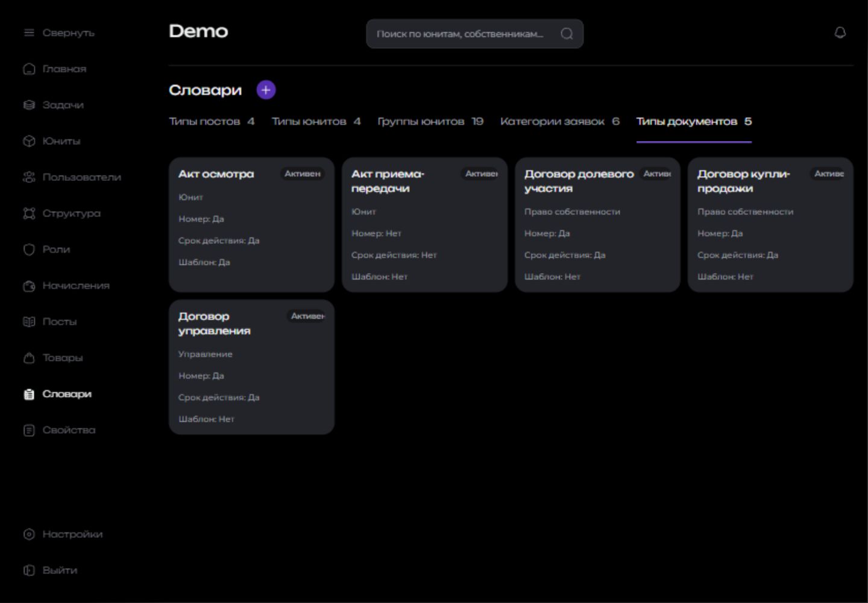Open the Акт приема-передачи card

424,225
